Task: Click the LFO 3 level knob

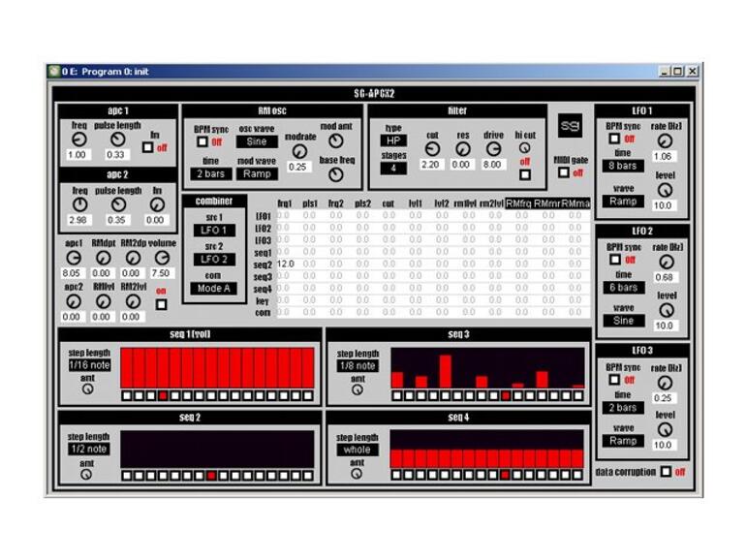Action: 665,429
